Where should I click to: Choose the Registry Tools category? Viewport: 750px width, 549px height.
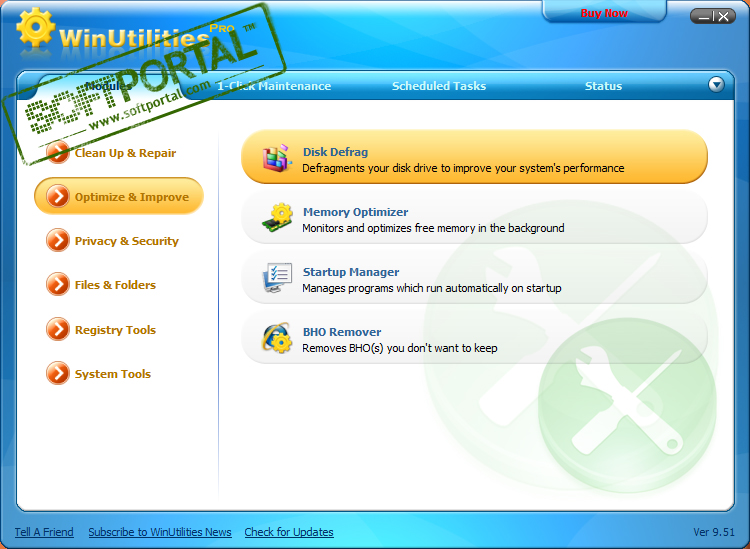coord(115,330)
